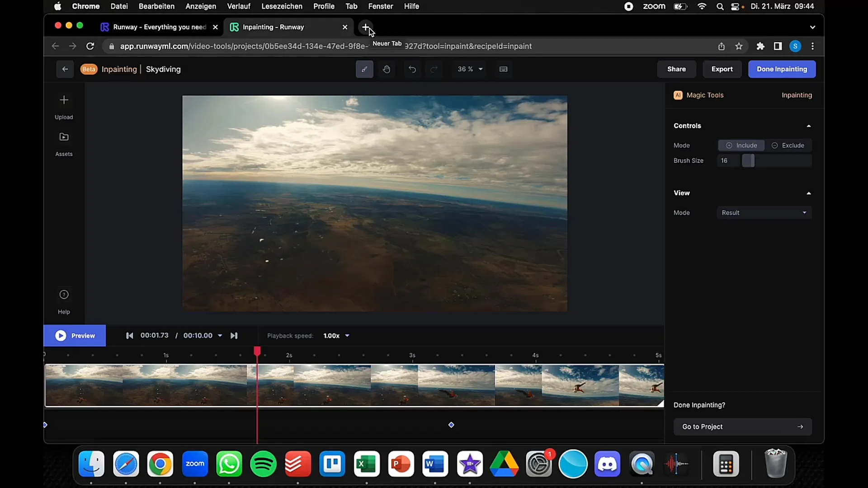Click the Upload icon in sidebar
Screen dimensions: 868x488
click(64, 99)
